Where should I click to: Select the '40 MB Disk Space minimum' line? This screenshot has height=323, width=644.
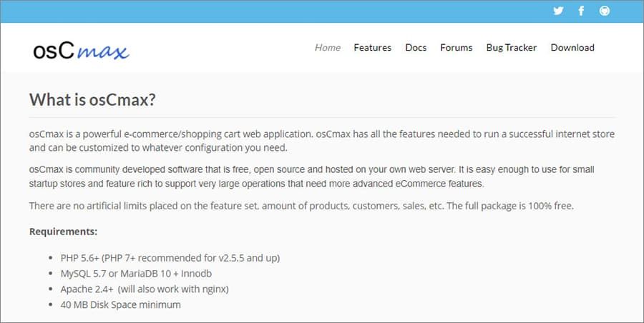click(x=120, y=305)
